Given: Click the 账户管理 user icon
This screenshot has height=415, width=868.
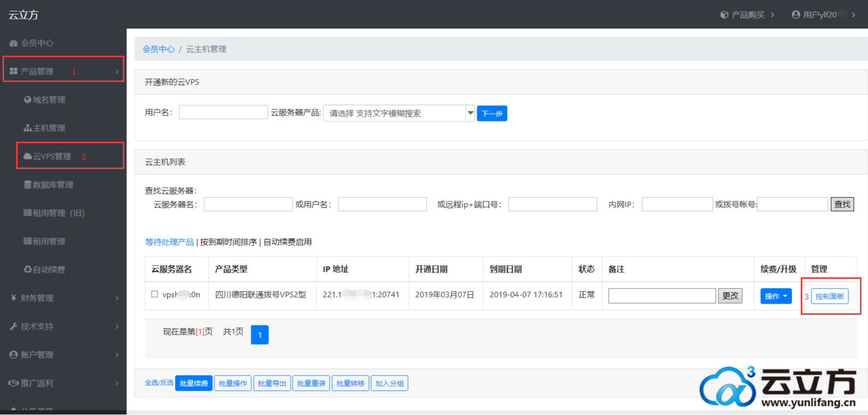Looking at the screenshot, I should [x=14, y=355].
